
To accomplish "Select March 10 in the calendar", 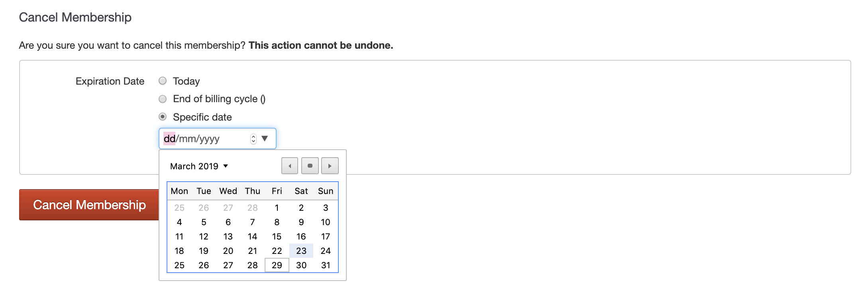I will click(326, 222).
